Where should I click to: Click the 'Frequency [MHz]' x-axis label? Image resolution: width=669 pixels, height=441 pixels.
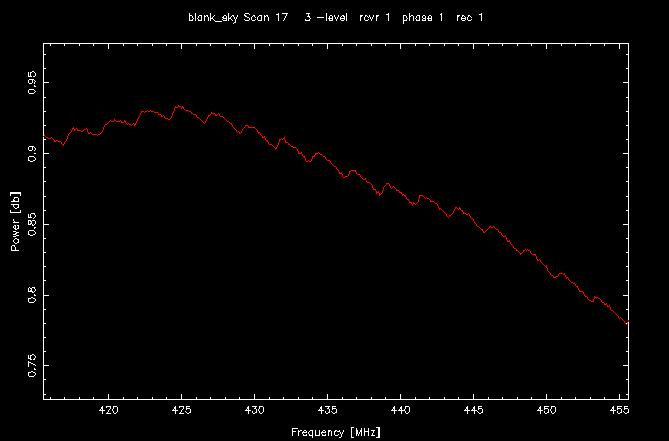335,432
